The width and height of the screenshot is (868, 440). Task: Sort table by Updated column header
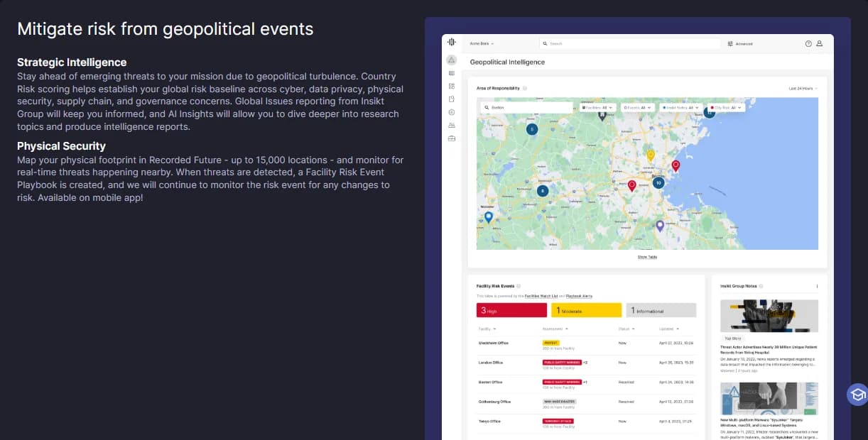(x=668, y=329)
